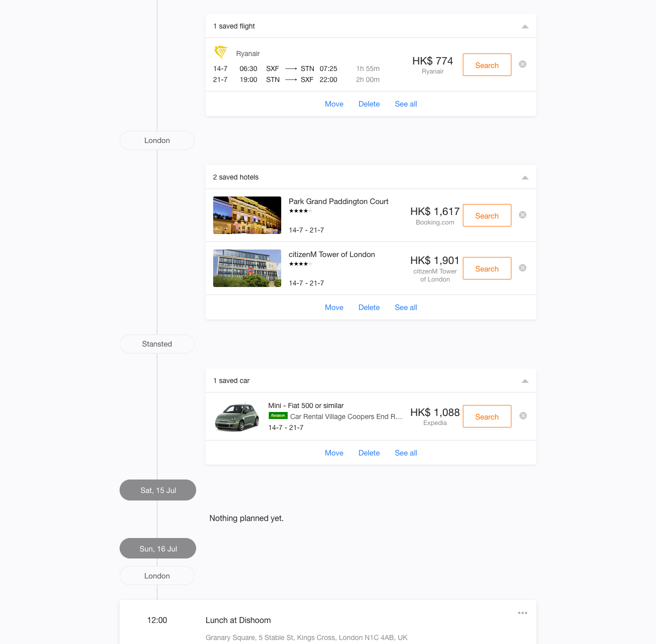The image size is (656, 644).
Task: See all saved flights
Action: [406, 104]
